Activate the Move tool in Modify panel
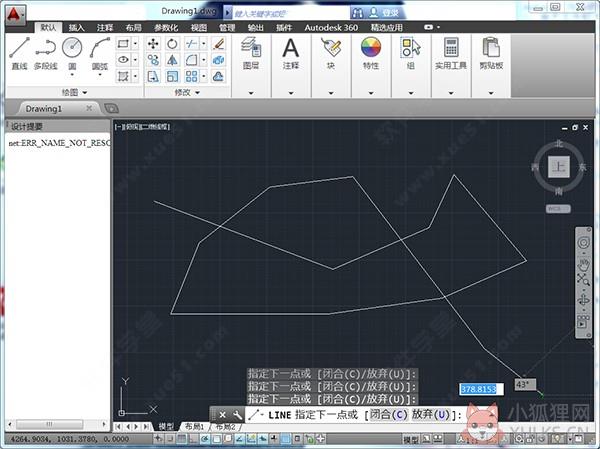 (x=153, y=44)
